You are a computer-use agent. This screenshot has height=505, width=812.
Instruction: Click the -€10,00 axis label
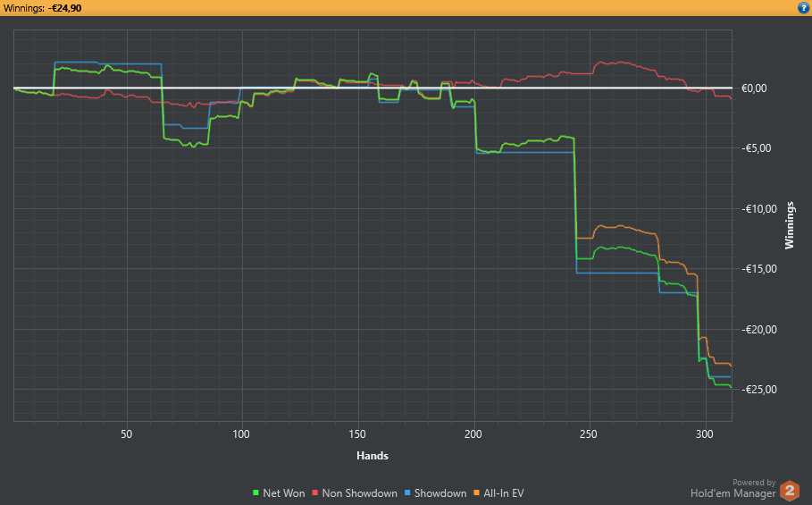(759, 209)
